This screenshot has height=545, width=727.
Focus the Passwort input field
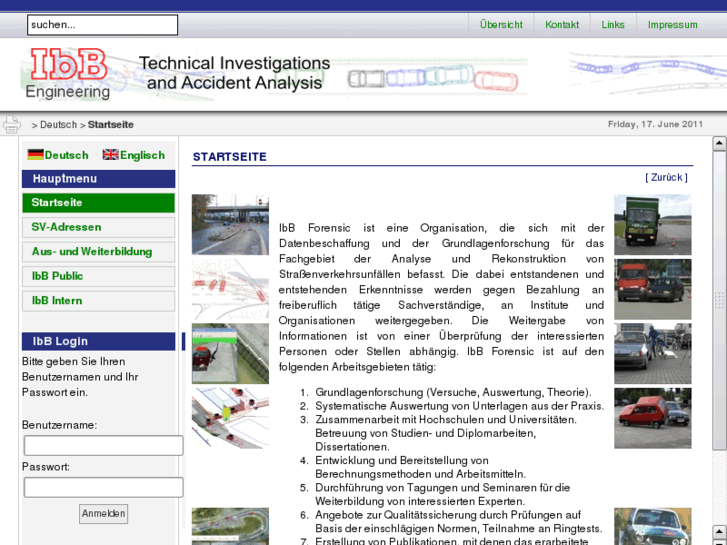coord(103,487)
